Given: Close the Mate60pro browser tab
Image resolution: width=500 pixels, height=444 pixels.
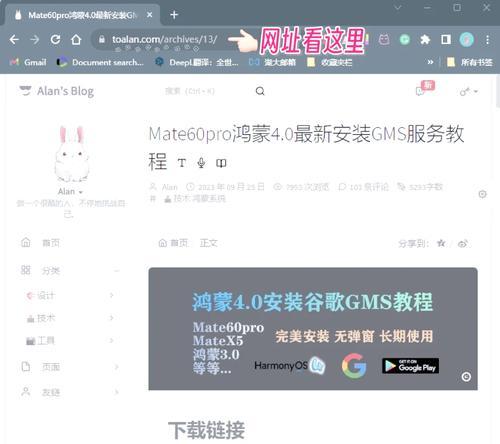Looking at the screenshot, I should click(149, 15).
